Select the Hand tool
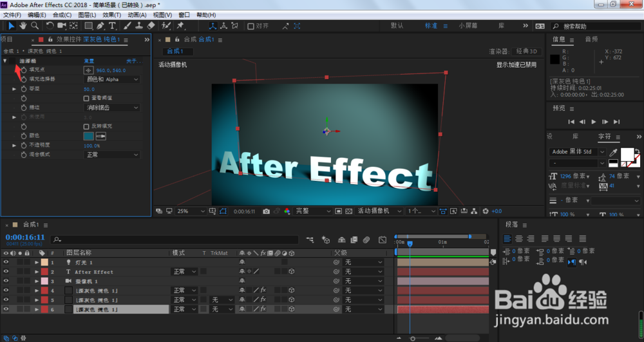 click(23, 26)
